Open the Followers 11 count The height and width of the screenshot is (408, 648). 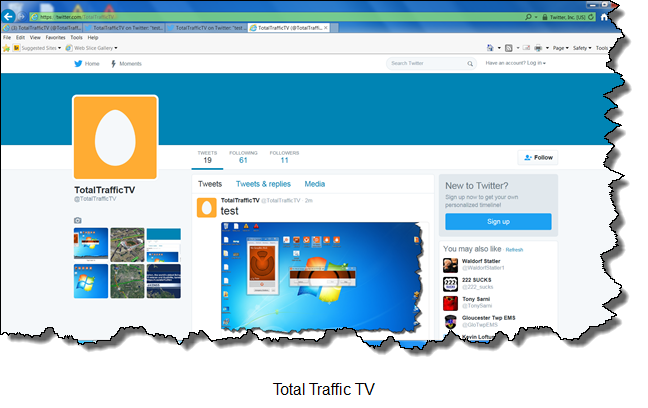pos(284,157)
